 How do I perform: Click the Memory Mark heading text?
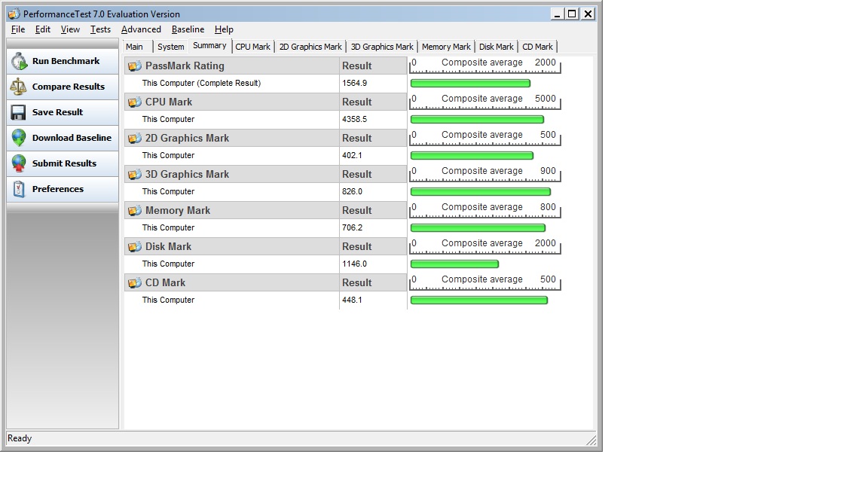pyautogui.click(x=178, y=211)
